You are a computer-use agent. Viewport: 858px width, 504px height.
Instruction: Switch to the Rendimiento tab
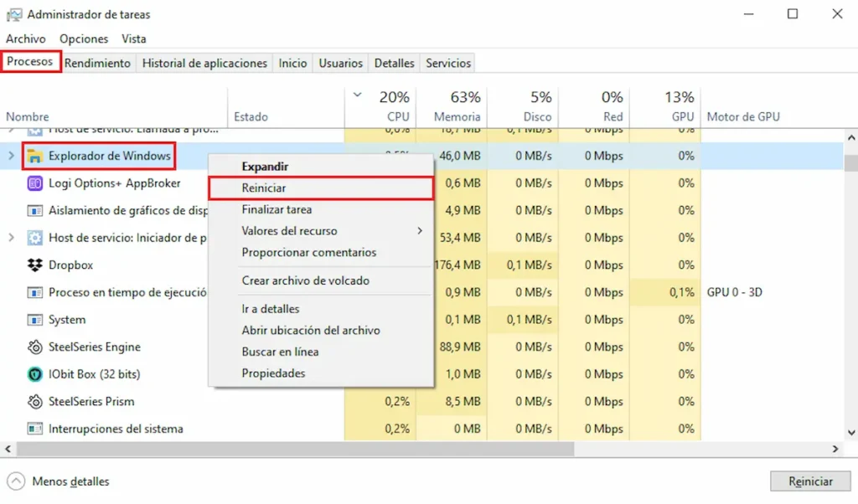(97, 63)
